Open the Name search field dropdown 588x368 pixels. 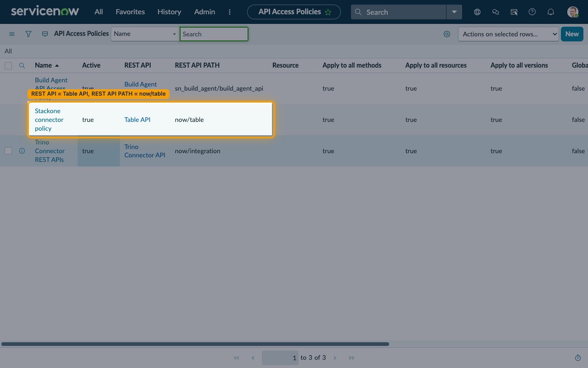coord(145,34)
